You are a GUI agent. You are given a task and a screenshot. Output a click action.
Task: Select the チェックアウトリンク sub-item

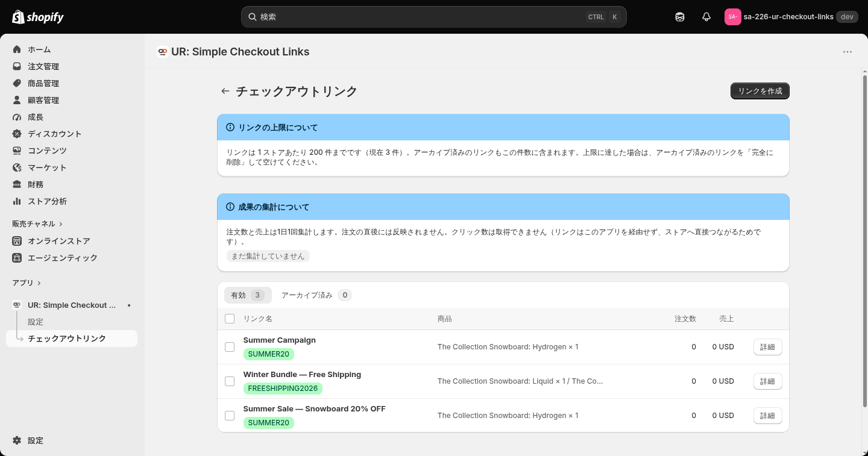(72, 339)
